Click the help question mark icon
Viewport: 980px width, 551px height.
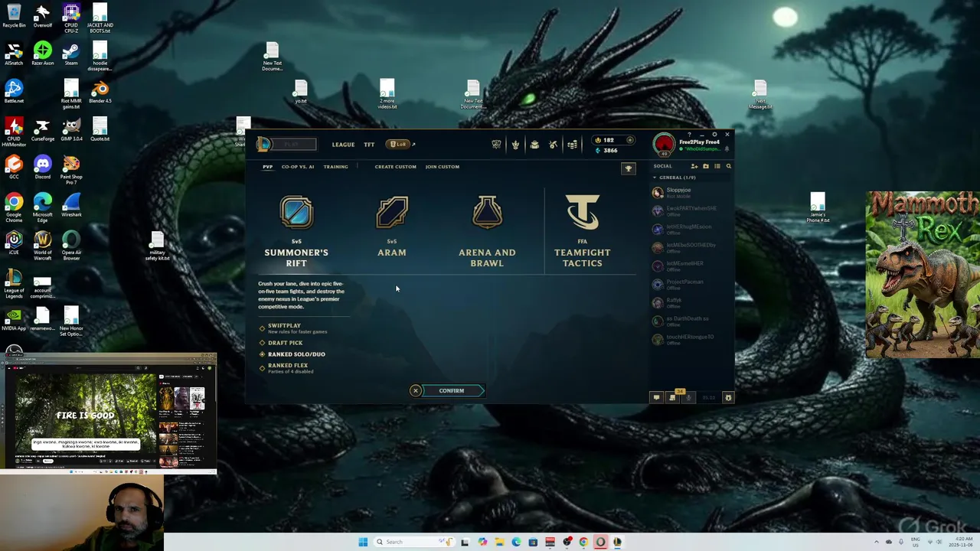pyautogui.click(x=690, y=135)
